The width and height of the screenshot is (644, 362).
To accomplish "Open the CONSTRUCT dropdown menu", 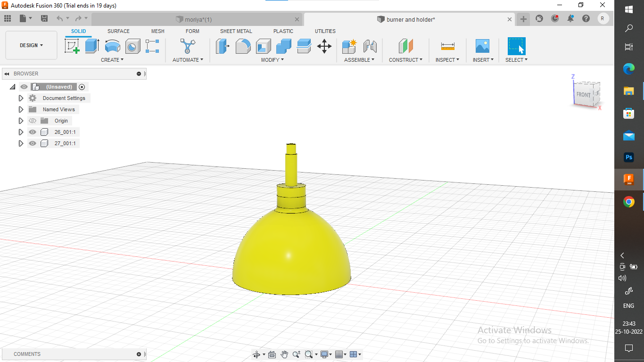I will point(405,60).
